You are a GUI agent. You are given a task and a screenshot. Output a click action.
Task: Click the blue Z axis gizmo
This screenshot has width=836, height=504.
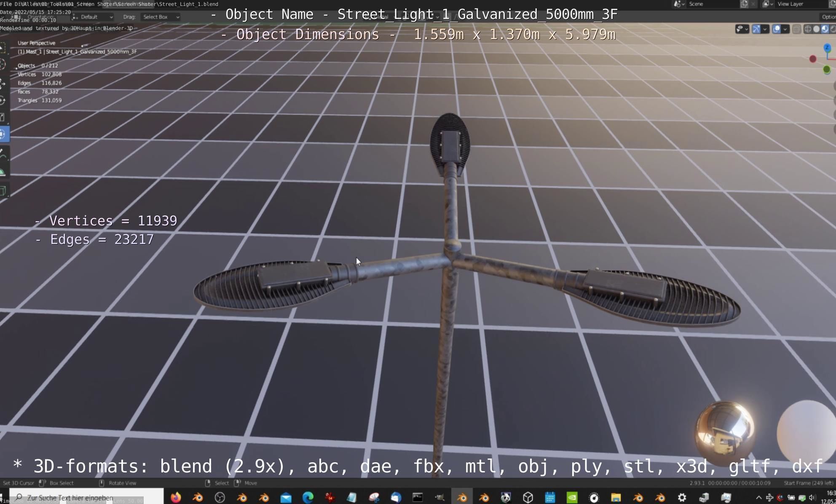[827, 47]
